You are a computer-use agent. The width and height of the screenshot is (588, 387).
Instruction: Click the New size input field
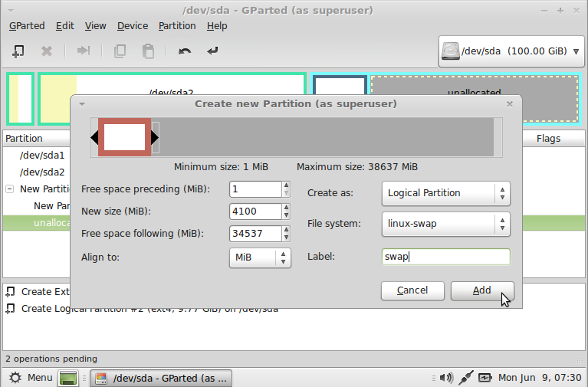[255, 212]
